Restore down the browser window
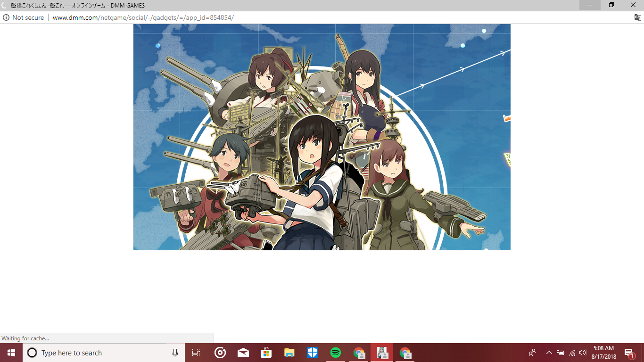644x362 pixels. 611,5
